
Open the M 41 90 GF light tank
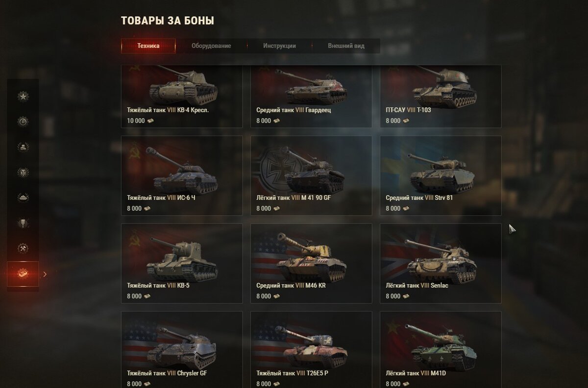311,176
